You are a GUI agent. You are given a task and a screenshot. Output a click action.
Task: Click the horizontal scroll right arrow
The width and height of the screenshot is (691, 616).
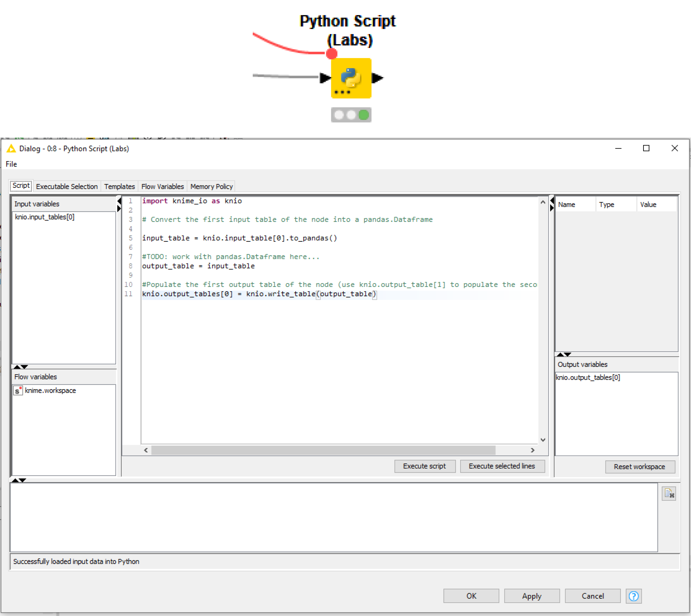pyautogui.click(x=532, y=450)
